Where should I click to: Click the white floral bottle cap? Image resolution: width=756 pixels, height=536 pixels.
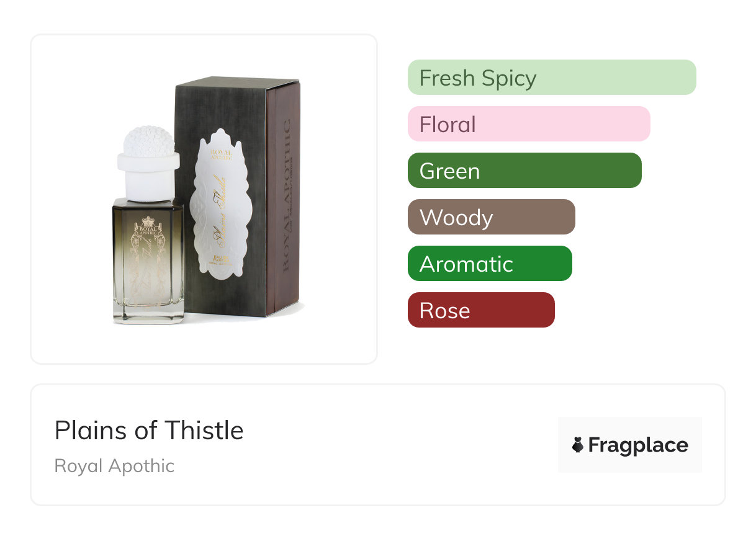tap(148, 140)
